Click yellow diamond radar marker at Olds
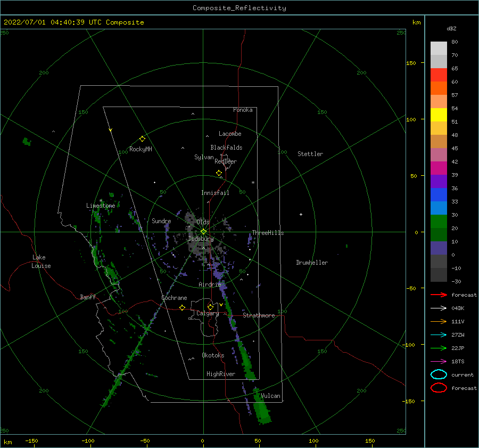 click(203, 232)
